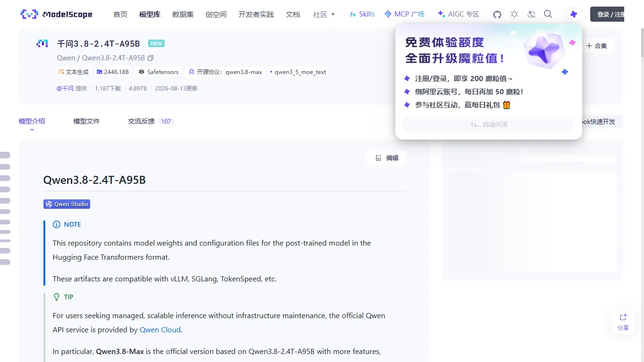Image resolution: width=644 pixels, height=362 pixels.
Task: Click the purple star credits button
Action: tap(574, 15)
